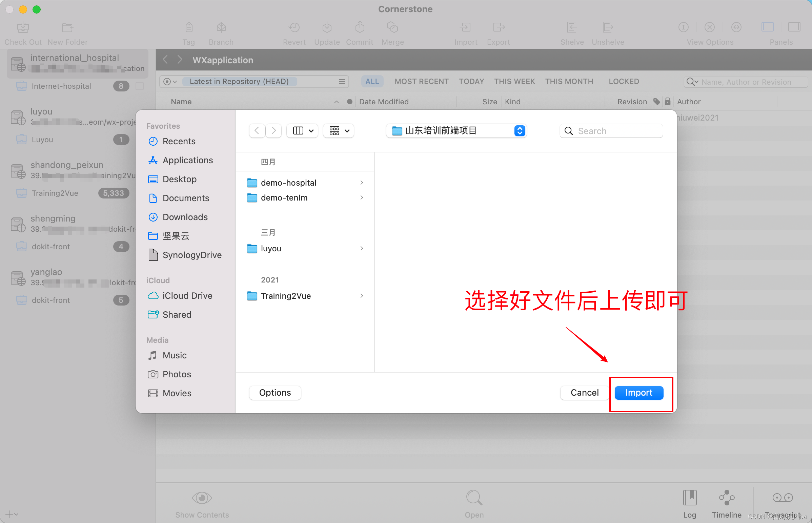
Task: Toggle the MOST RECENT filter
Action: [421, 82]
